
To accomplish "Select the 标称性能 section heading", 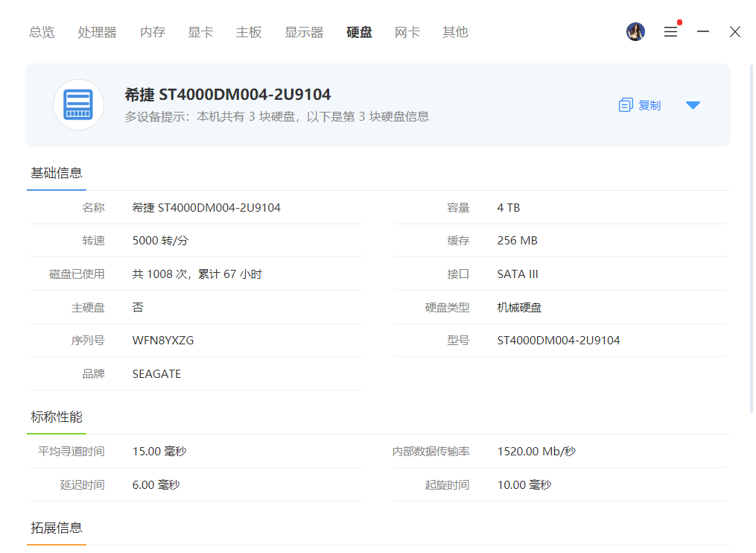I will pos(57,417).
